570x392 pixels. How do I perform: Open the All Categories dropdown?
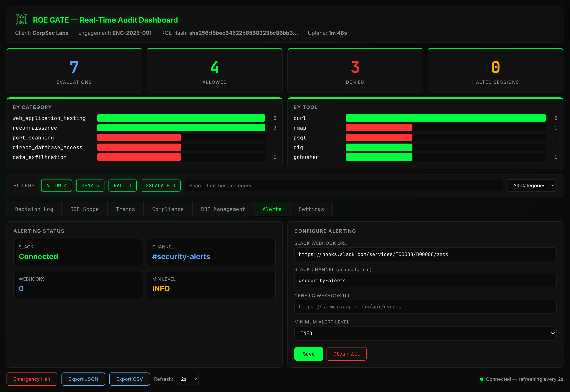(532, 185)
